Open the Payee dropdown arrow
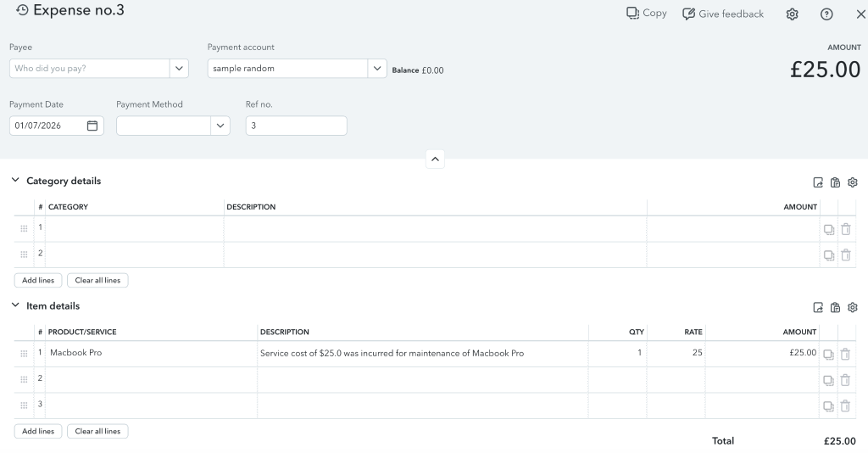Viewport: 868px width, 453px height. 179,69
